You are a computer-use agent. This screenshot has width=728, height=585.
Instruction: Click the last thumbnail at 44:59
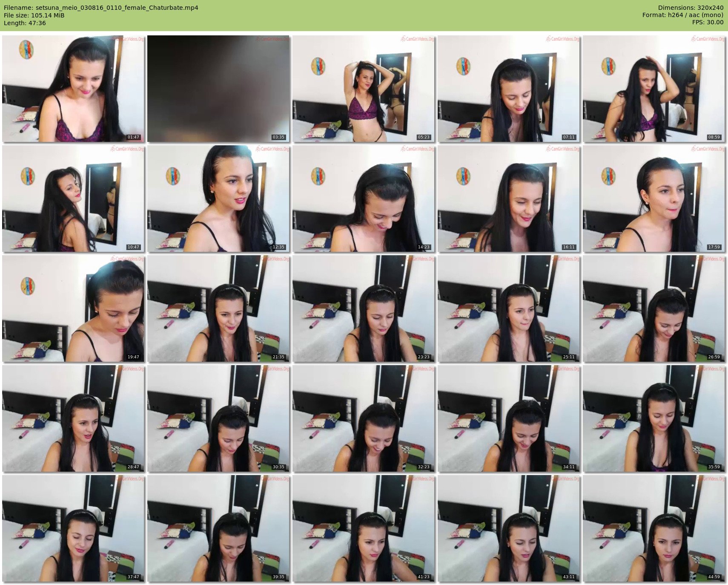pos(653,528)
